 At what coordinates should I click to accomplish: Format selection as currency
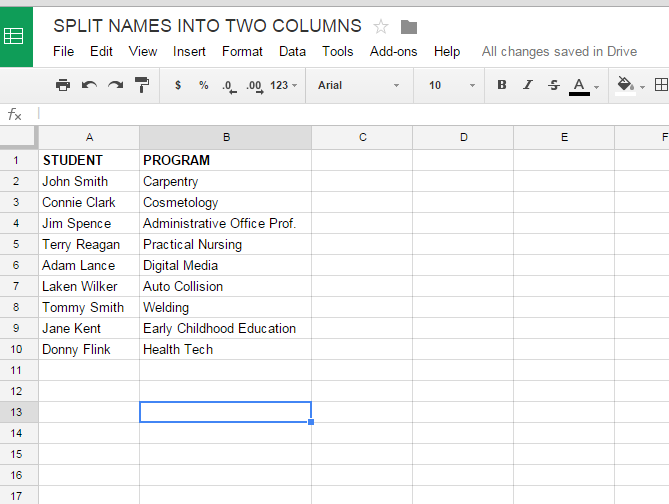[178, 85]
